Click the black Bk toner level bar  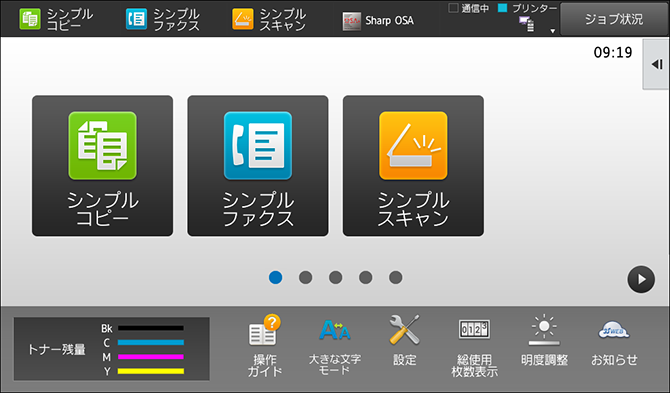[151, 328]
